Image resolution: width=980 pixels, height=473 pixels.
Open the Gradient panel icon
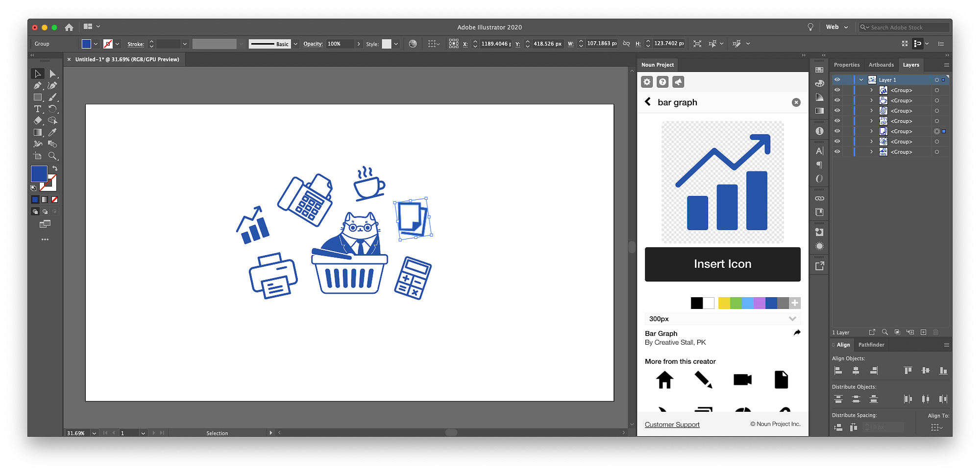pyautogui.click(x=819, y=111)
